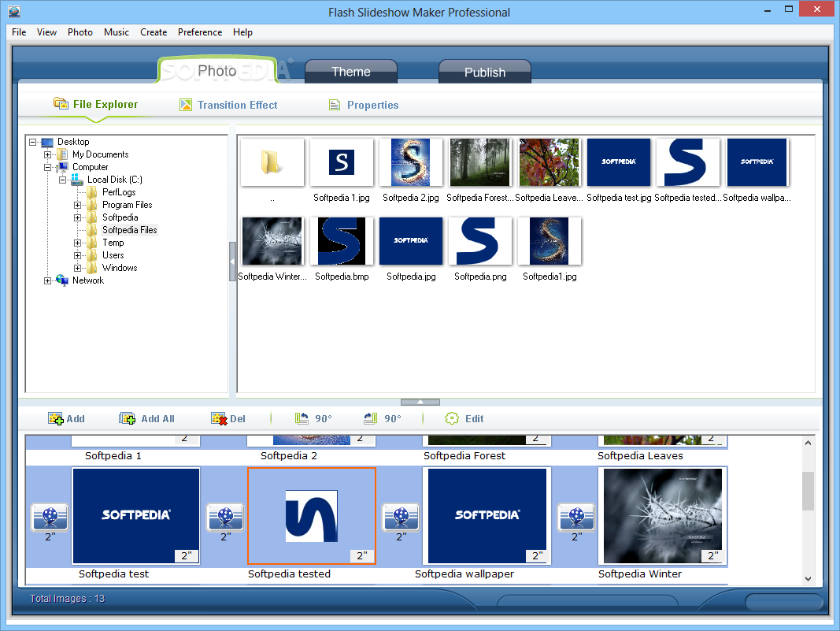Click the slide strip scrollbar up arrow

tap(808, 443)
